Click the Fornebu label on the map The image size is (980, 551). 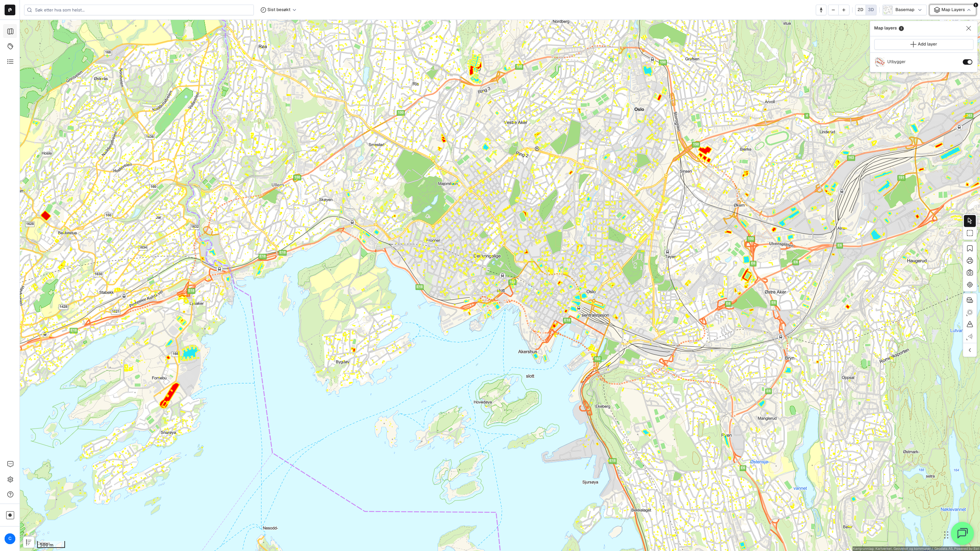pos(159,378)
